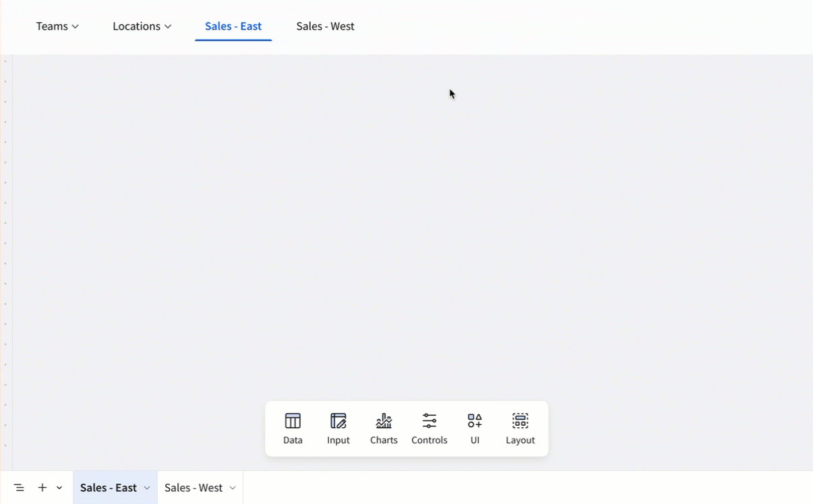Open Sales - West page tab chevron

pyautogui.click(x=233, y=488)
